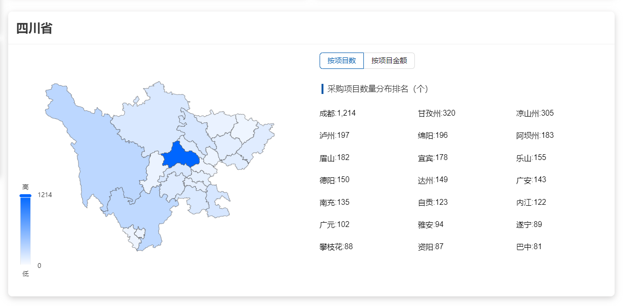Click the 凉山州:305 ranking entry
Viewport: 644px width, 306px height.
click(x=535, y=113)
